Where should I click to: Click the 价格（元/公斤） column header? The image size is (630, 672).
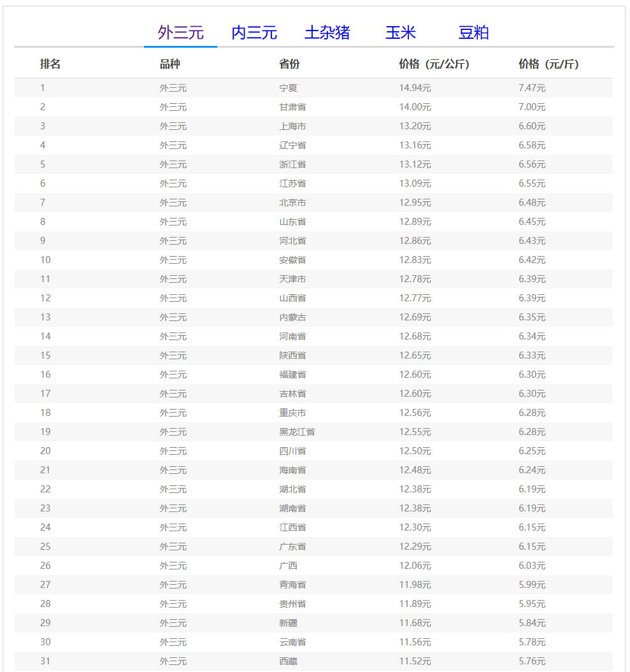(x=434, y=64)
